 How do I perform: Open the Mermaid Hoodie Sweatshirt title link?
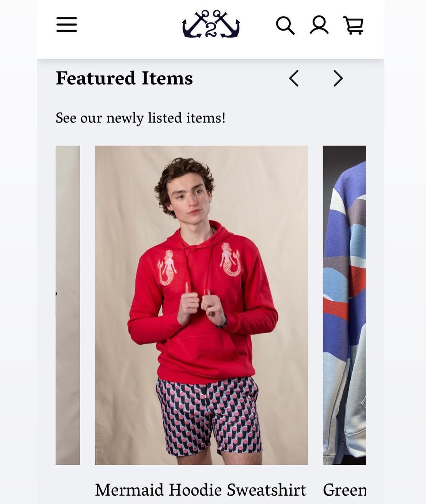200,490
